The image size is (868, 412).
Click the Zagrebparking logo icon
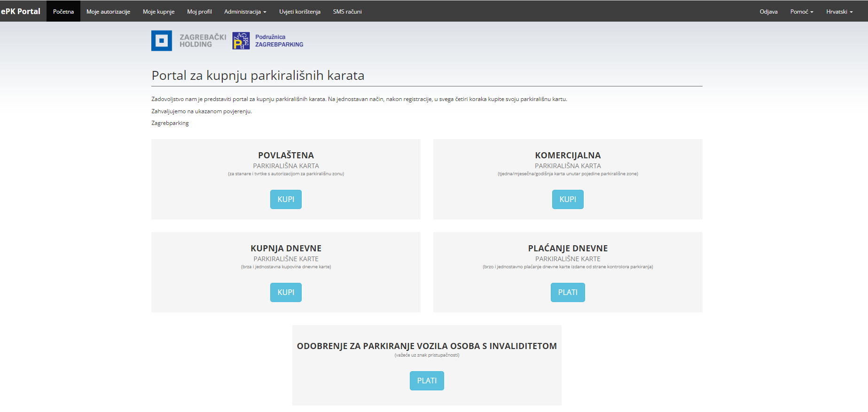(x=241, y=41)
